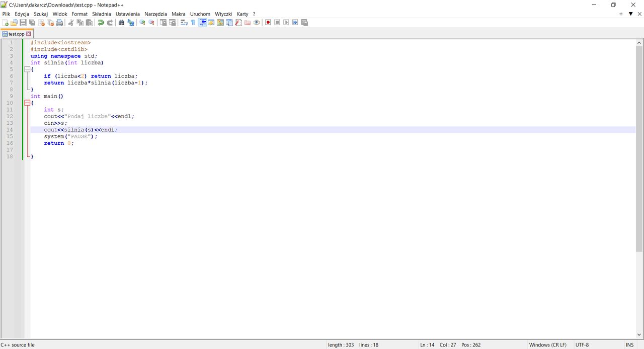Open the Plik menu

[6, 14]
